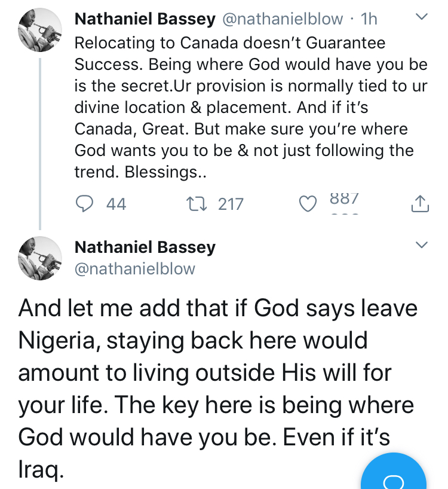This screenshot has height=489, width=448.
Task: Click Nathaniel Bassey name on second tweet
Action: coord(145,246)
